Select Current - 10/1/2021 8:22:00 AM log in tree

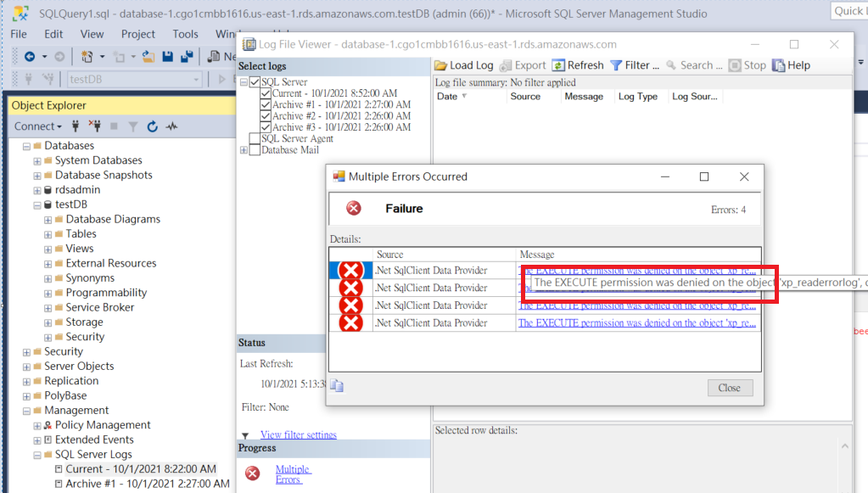pos(141,469)
